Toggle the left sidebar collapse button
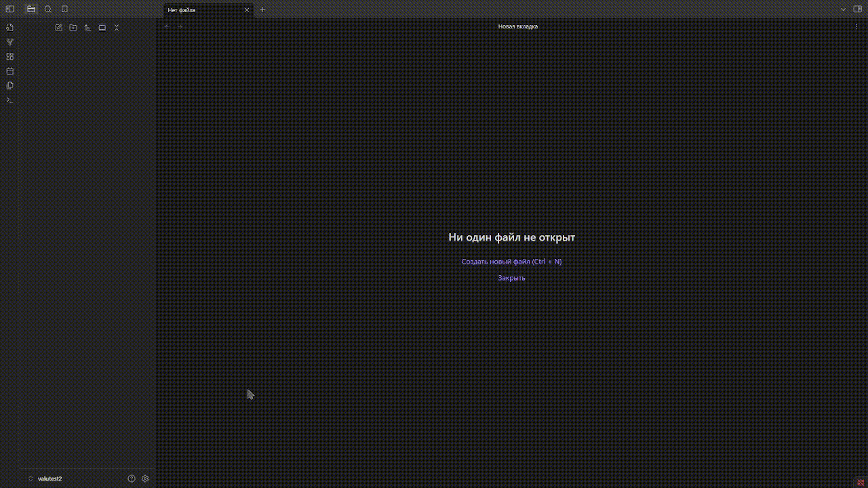The width and height of the screenshot is (868, 488). click(9, 9)
